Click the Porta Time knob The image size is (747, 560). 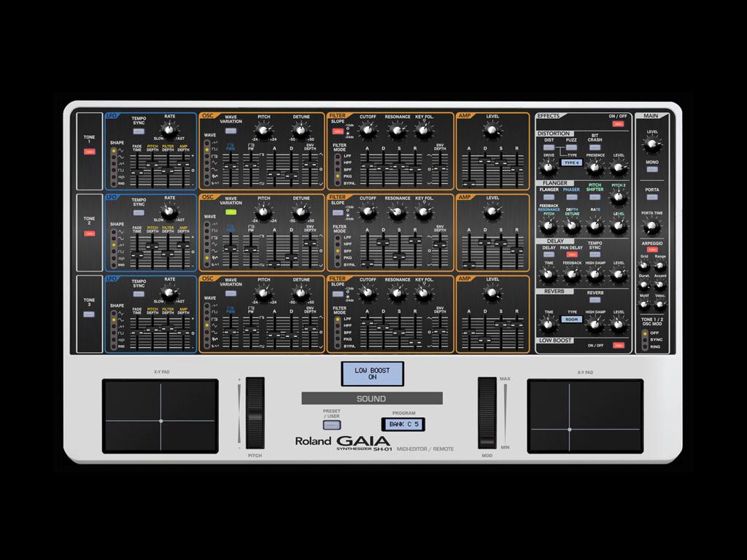point(651,226)
